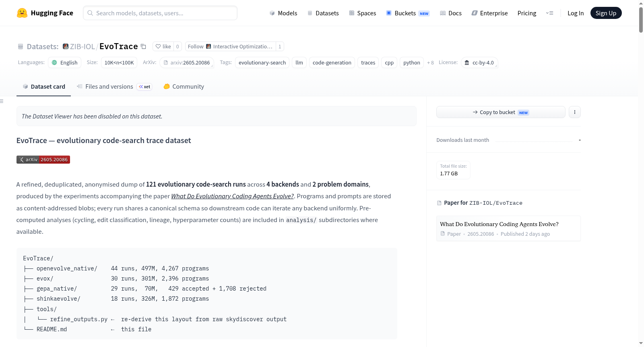This screenshot has height=347, width=644.
Task: Click the python tag
Action: (x=412, y=62)
